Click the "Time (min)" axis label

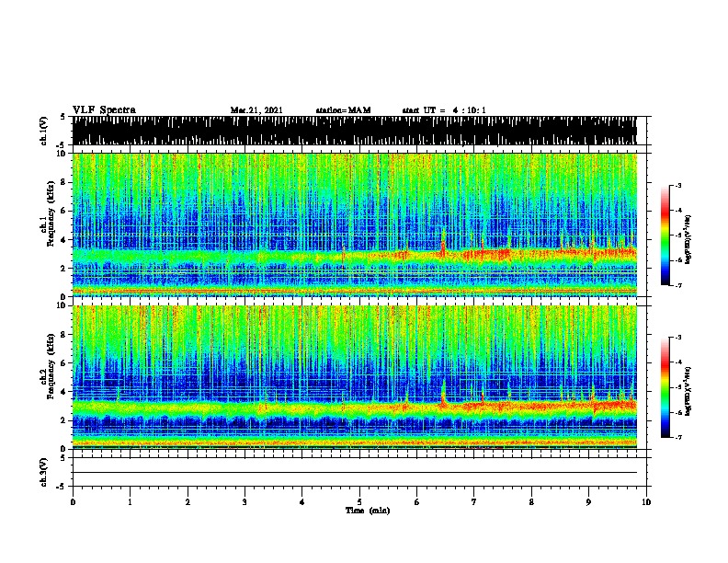click(368, 511)
